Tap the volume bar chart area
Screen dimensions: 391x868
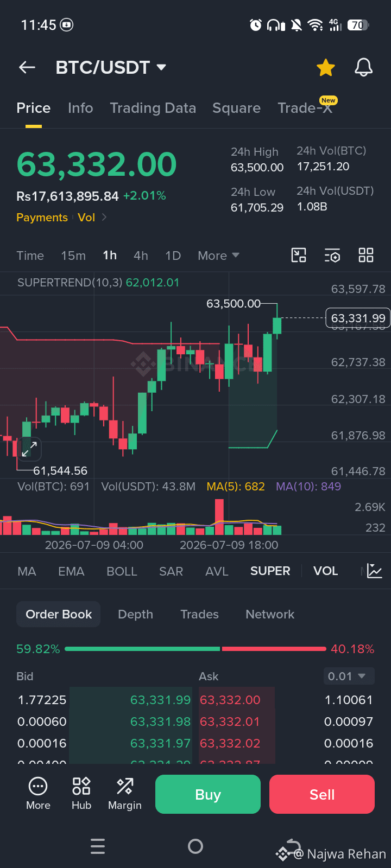[x=141, y=517]
